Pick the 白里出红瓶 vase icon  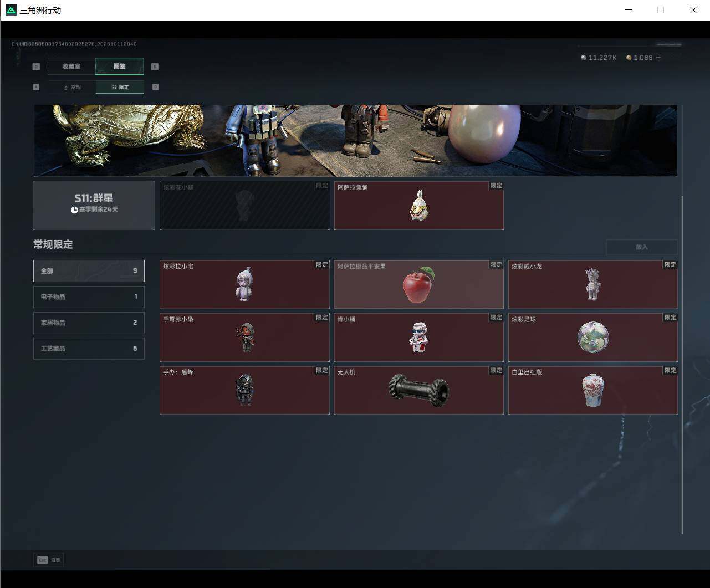tap(593, 390)
